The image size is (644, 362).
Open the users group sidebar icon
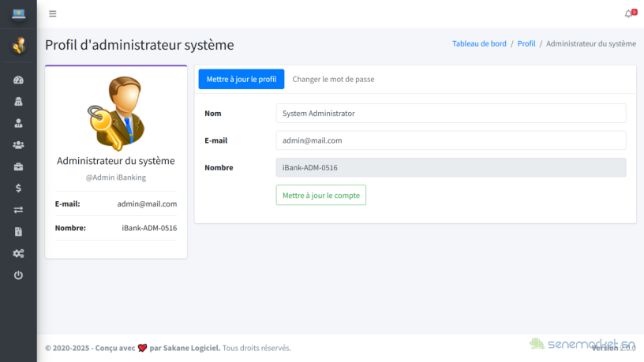point(18,145)
